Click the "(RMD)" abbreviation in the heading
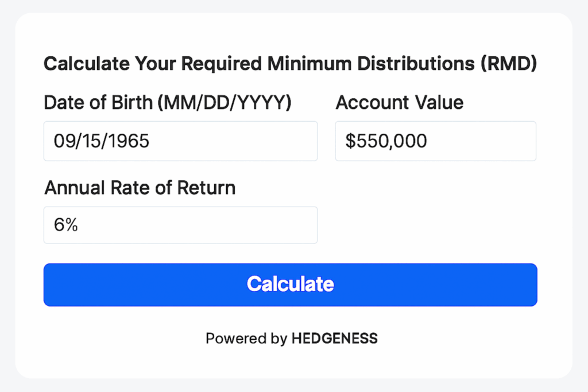 (509, 64)
